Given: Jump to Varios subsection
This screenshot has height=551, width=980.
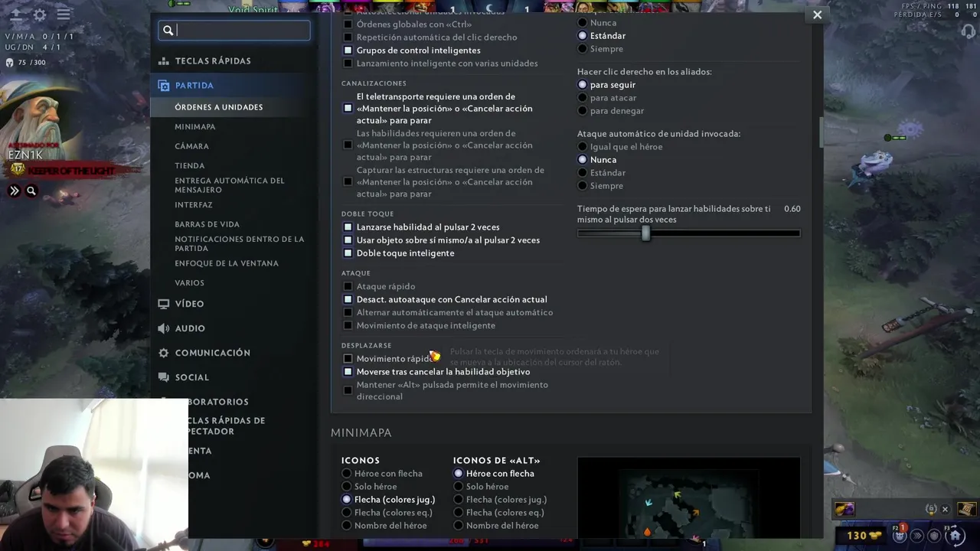Looking at the screenshot, I should pos(189,283).
